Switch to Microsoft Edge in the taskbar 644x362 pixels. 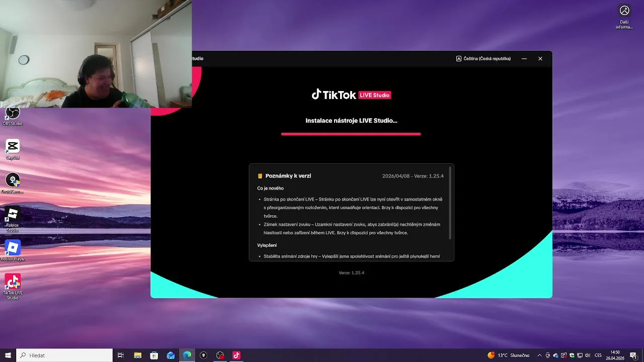pyautogui.click(x=187, y=355)
